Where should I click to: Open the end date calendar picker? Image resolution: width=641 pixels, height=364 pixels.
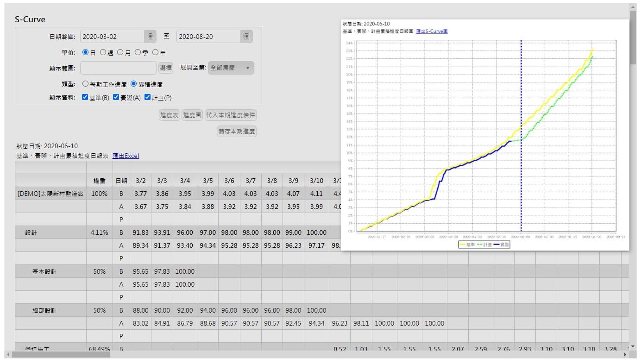pos(246,37)
